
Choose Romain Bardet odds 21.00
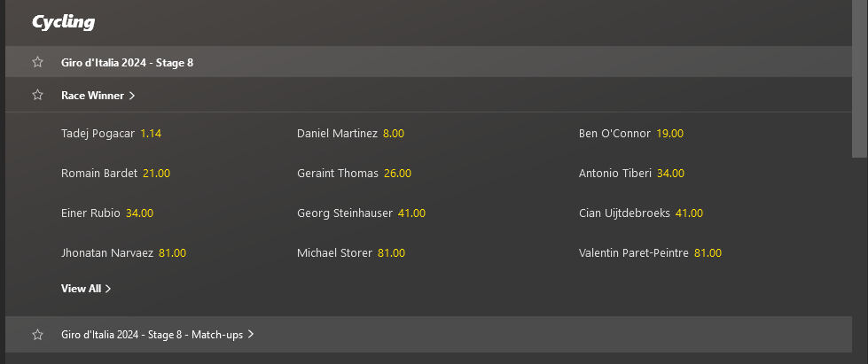[156, 174]
